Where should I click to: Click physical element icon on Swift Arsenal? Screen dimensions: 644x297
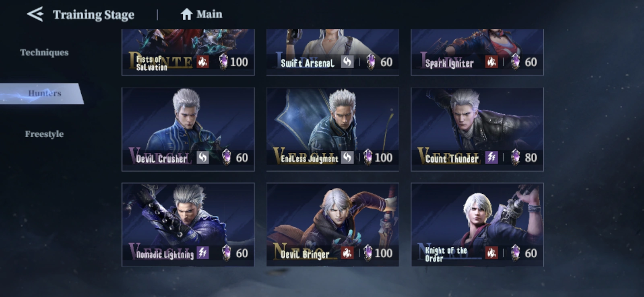coord(347,62)
